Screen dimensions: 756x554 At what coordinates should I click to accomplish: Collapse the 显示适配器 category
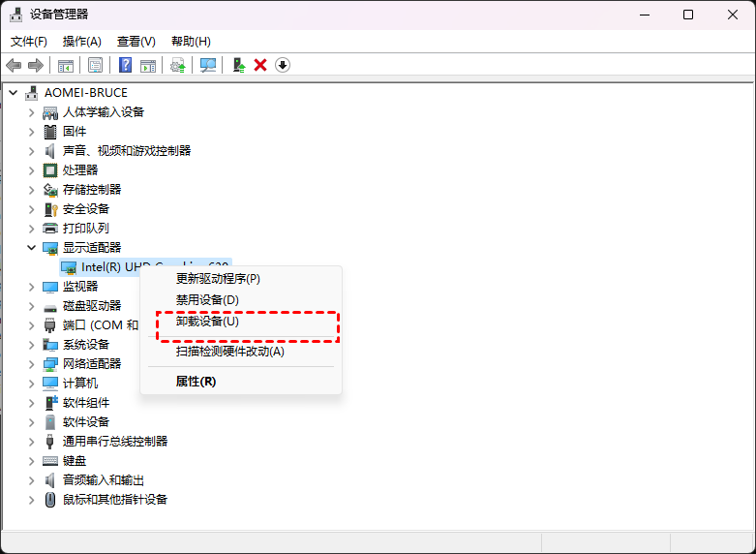click(x=31, y=248)
